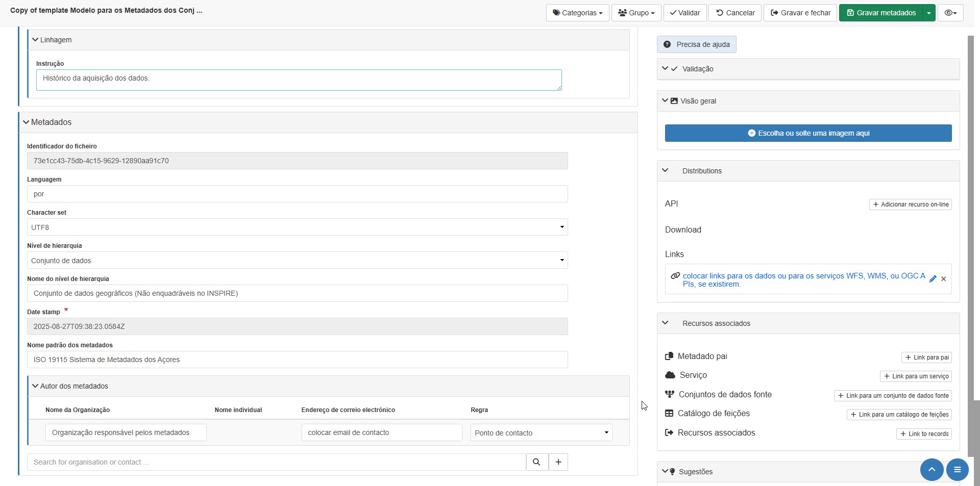Click the scroll-to-top arrow circle button

pyautogui.click(x=932, y=470)
